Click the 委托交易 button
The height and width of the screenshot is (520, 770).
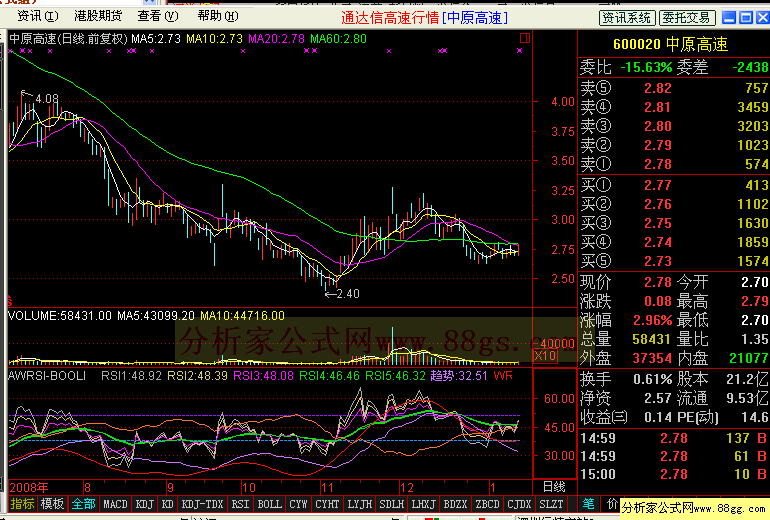tap(687, 18)
